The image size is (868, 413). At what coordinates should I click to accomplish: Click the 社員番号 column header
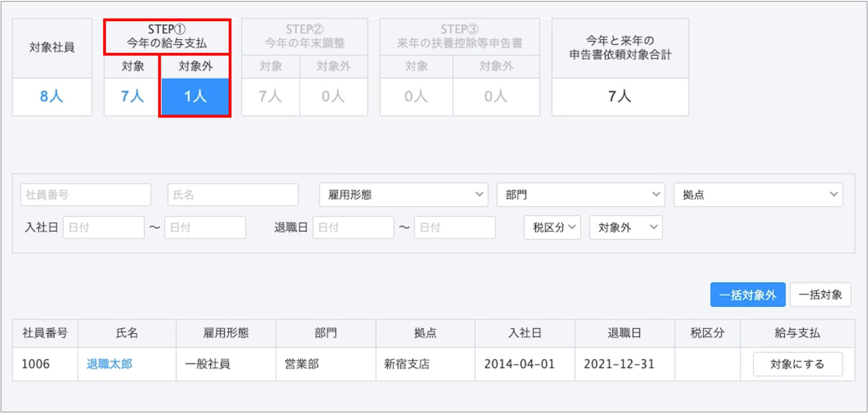pyautogui.click(x=45, y=333)
